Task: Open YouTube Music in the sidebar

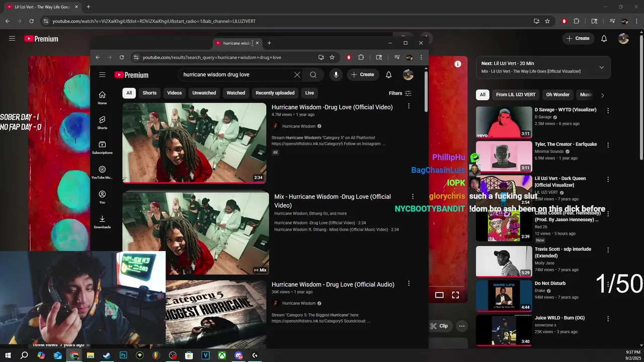Action: pyautogui.click(x=102, y=172)
